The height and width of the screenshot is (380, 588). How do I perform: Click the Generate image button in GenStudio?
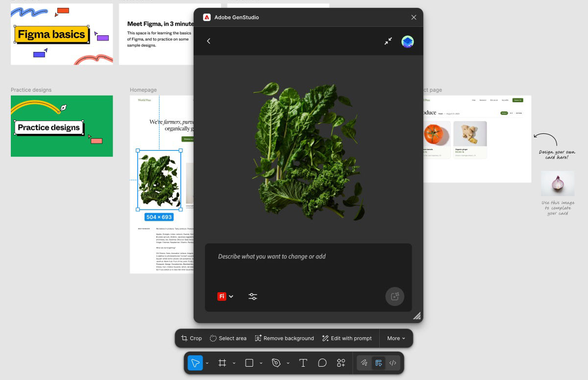click(x=394, y=296)
